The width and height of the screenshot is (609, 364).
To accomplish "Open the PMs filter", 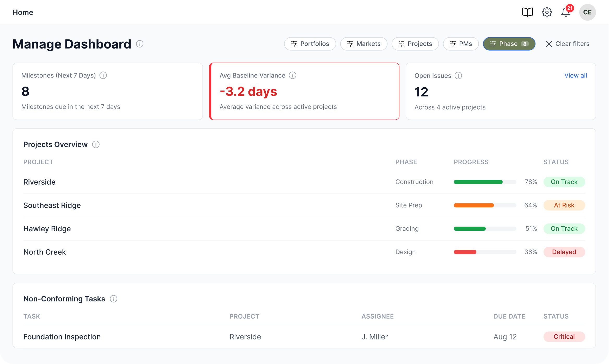I will (461, 44).
